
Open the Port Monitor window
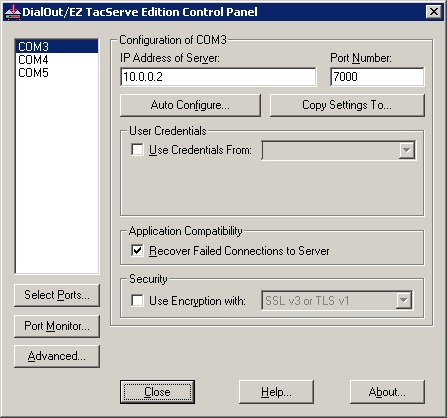(x=57, y=326)
